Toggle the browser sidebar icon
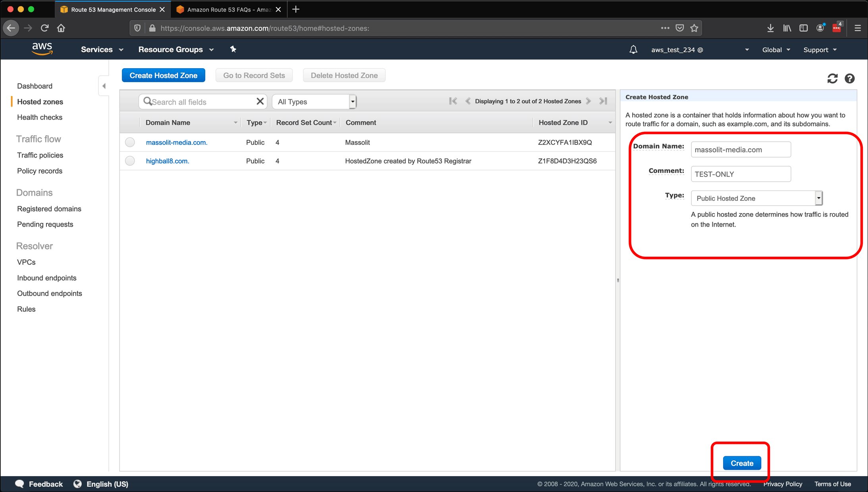 tap(804, 28)
